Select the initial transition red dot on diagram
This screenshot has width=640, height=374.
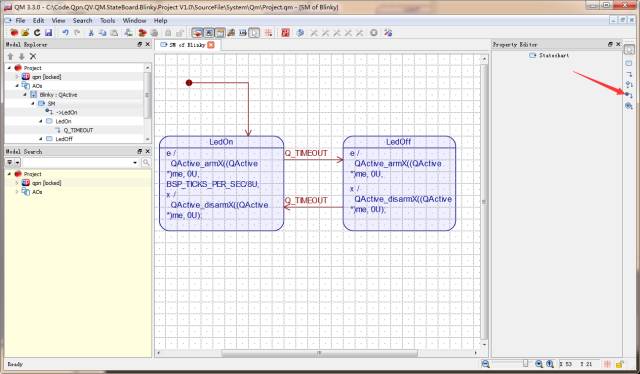(189, 83)
